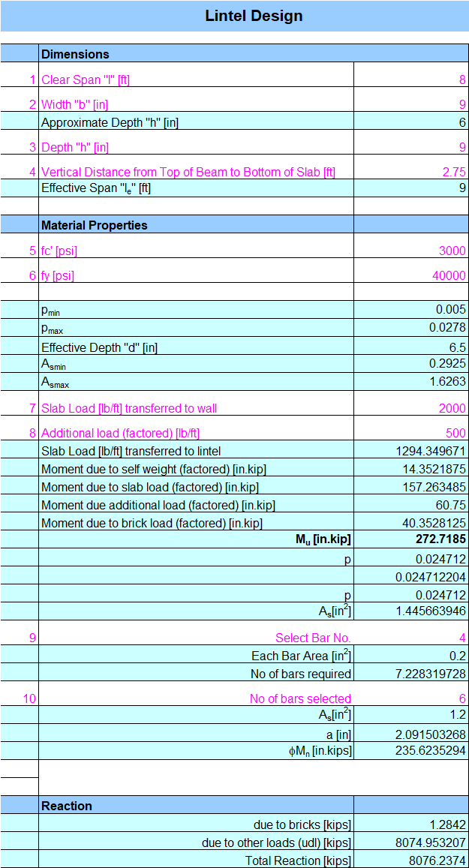The image size is (469, 868).
Task: Select the Depth "h" value of 9
Action: tap(411, 142)
